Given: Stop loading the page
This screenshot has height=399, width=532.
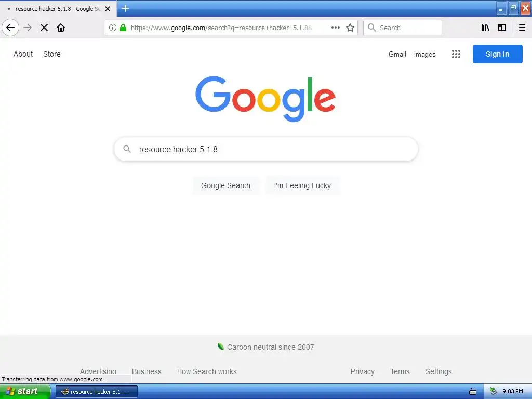Looking at the screenshot, I should pyautogui.click(x=44, y=28).
